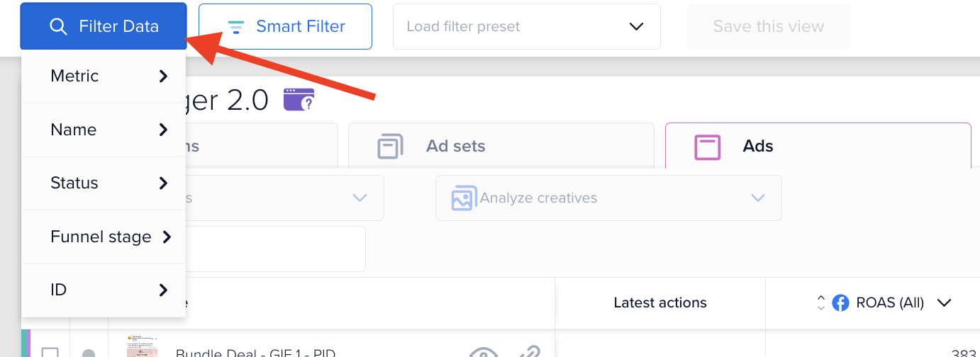Click the eye preview icon in ad row
Screen dimensions: 980x357
pyautogui.click(x=483, y=351)
